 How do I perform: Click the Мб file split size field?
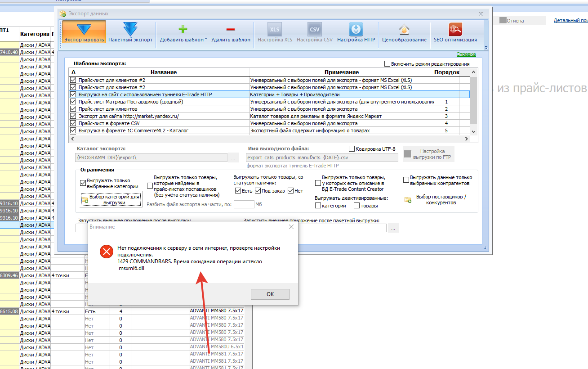[x=244, y=205]
